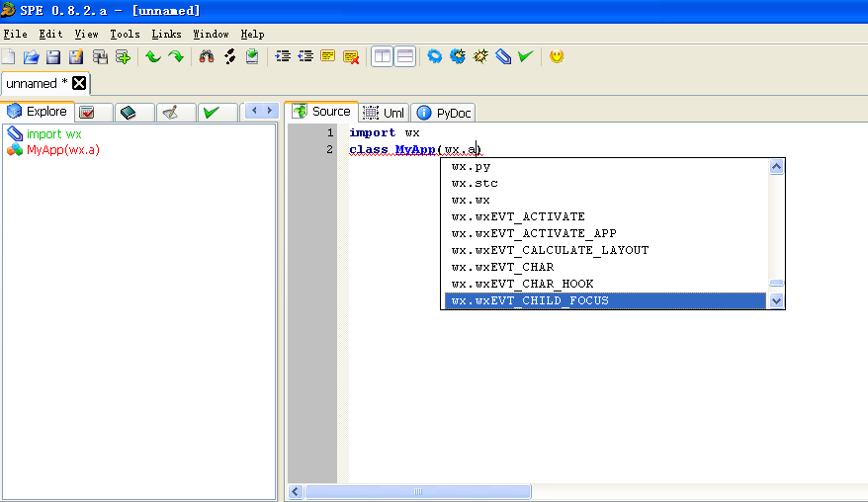Close the unnamed file tab
868x502 pixels.
pos(79,84)
